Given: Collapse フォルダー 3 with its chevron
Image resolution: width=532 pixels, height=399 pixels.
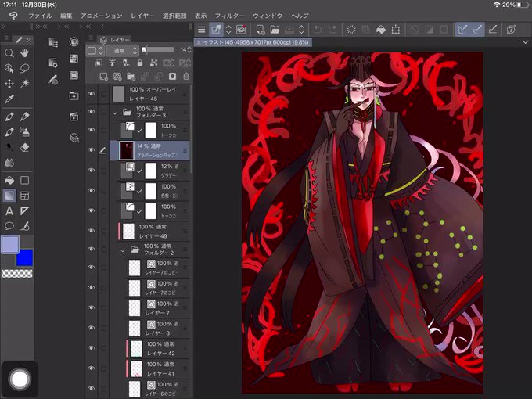Looking at the screenshot, I should 115,113.
